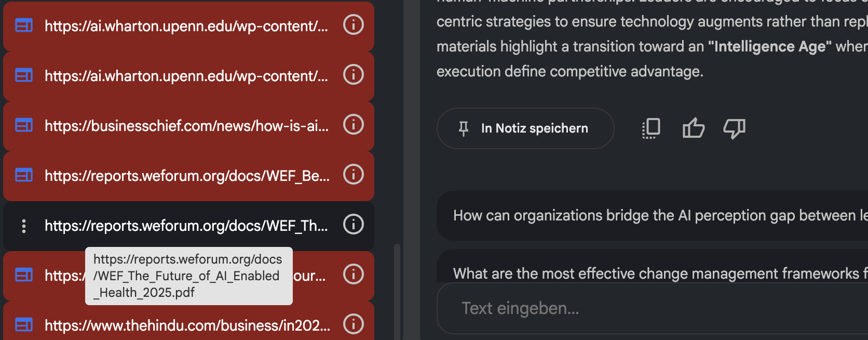The width and height of the screenshot is (868, 340).
Task: Click info icon for first wharton.upenn.edu source
Action: [353, 24]
